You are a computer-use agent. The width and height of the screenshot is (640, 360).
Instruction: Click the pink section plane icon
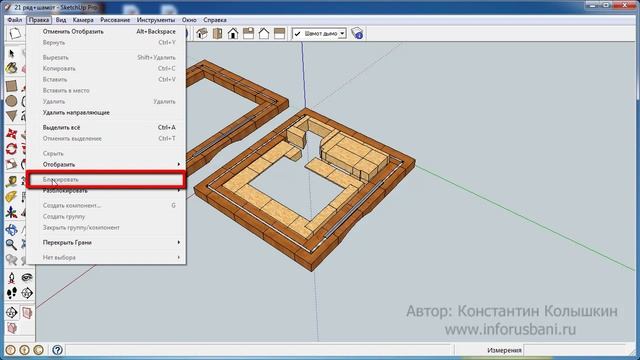[27, 313]
